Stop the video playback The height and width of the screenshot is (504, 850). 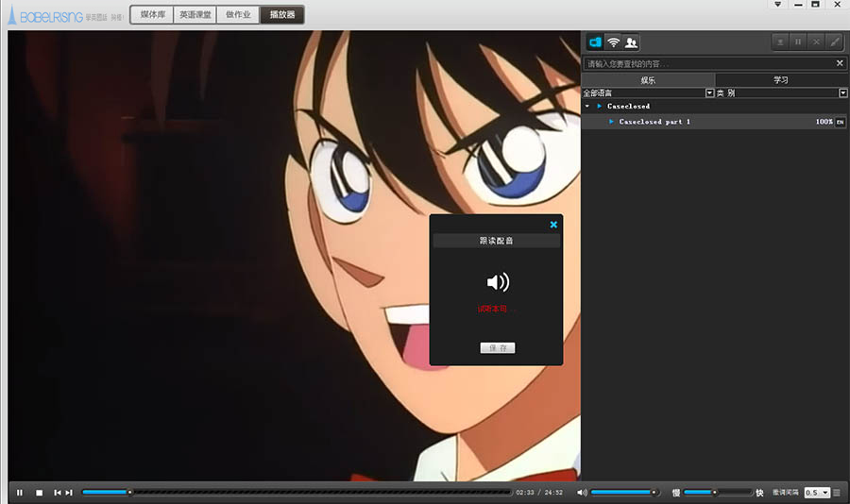click(39, 493)
